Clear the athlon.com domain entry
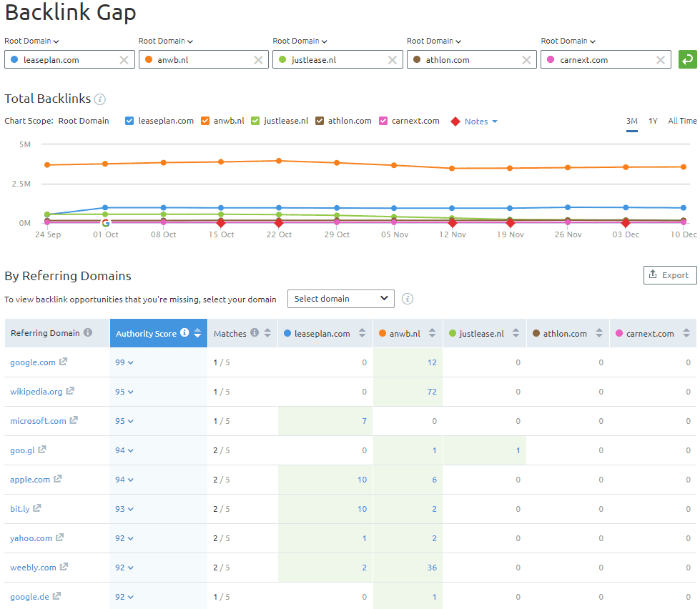The height and width of the screenshot is (609, 700). pos(526,60)
